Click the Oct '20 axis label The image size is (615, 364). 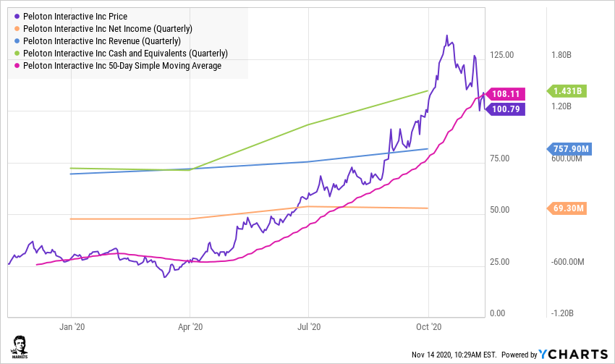pyautogui.click(x=429, y=327)
